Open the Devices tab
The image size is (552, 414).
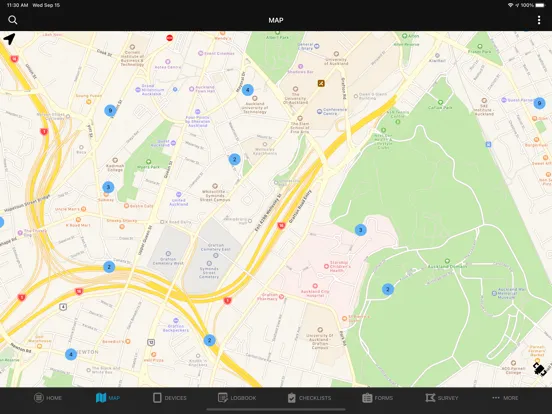click(x=170, y=398)
